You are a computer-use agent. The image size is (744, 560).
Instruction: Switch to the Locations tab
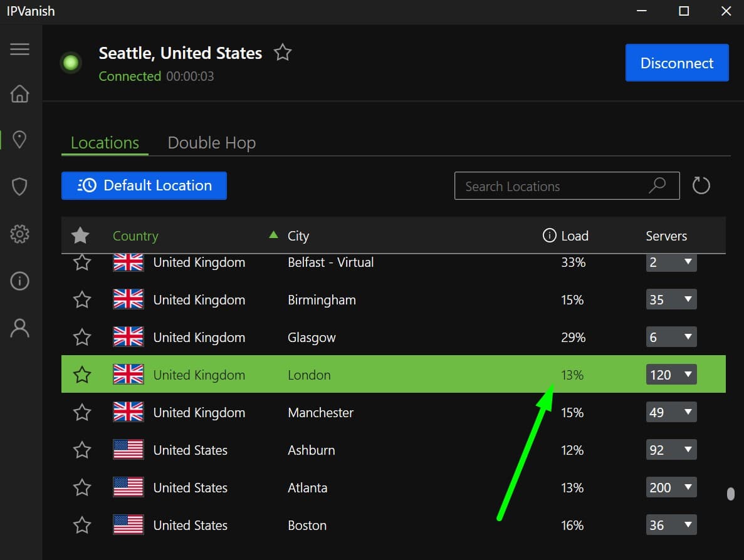[105, 143]
